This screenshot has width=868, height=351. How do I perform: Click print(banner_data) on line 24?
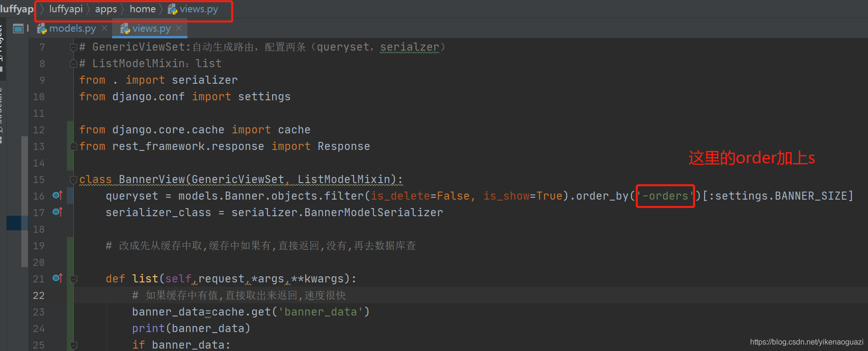tap(191, 328)
